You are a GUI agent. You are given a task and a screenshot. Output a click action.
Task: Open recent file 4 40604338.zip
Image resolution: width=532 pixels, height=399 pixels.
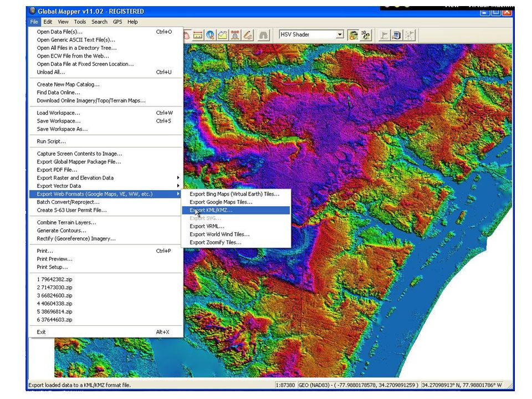(x=105, y=303)
